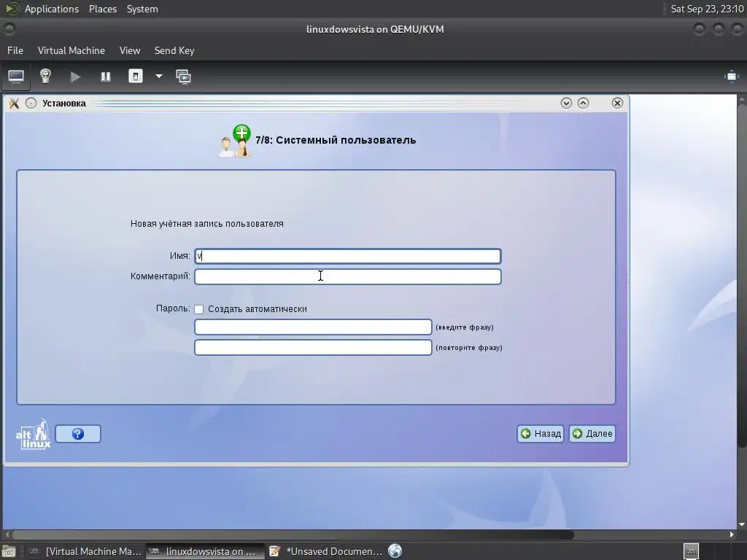Pause the virtual machine

tap(106, 77)
